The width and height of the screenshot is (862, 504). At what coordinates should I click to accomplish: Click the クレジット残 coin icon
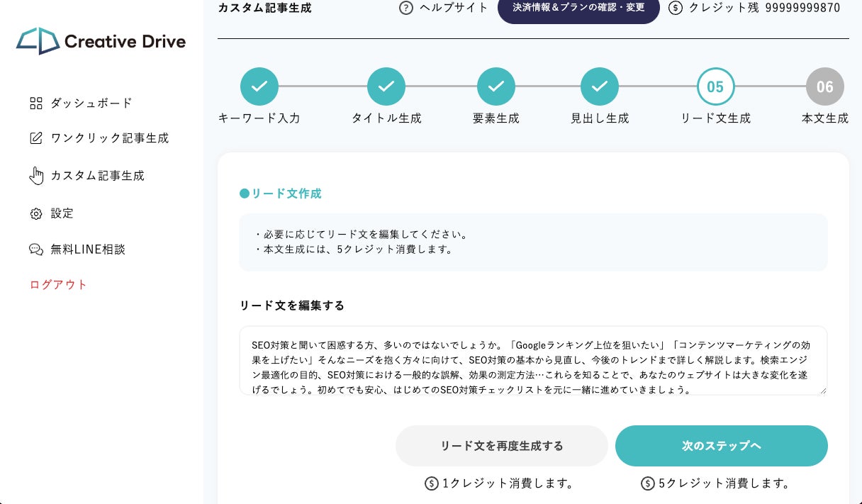tap(676, 9)
